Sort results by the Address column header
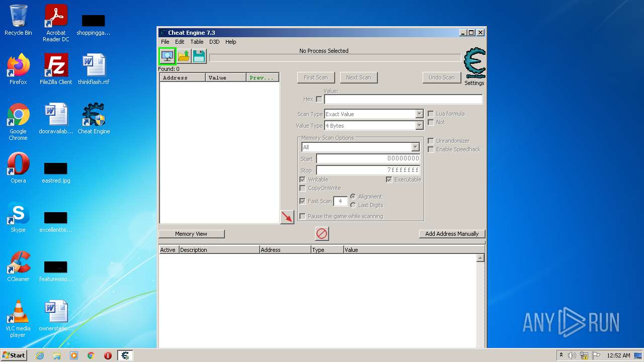Screen dimensions: 644x362 click(x=183, y=77)
